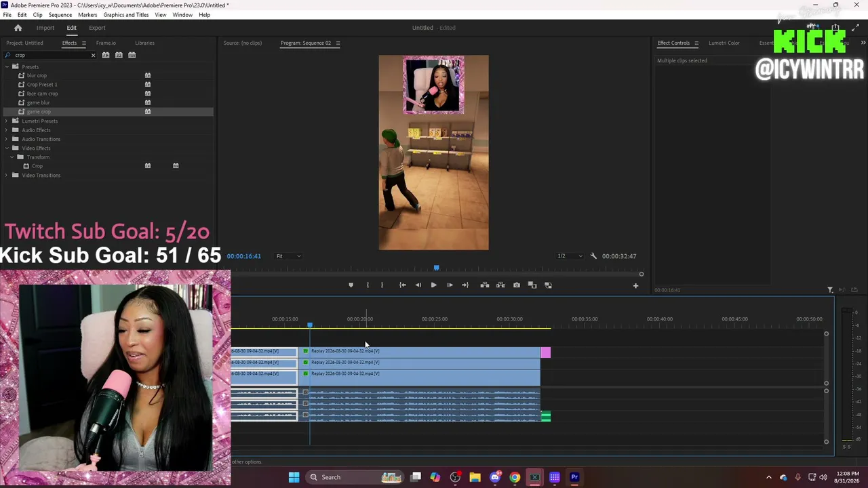868x488 pixels.
Task: Mark Out point in Program Monitor
Action: (382, 285)
